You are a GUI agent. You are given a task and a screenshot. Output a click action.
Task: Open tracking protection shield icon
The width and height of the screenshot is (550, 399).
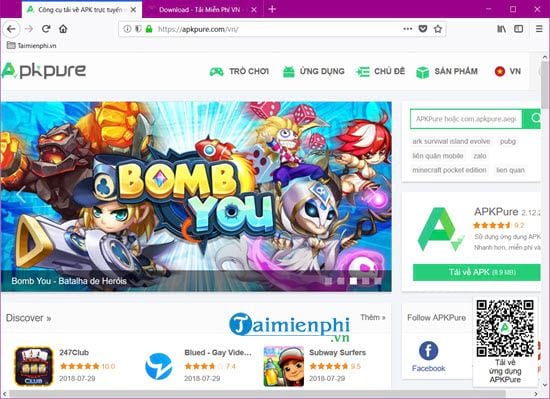(x=138, y=29)
